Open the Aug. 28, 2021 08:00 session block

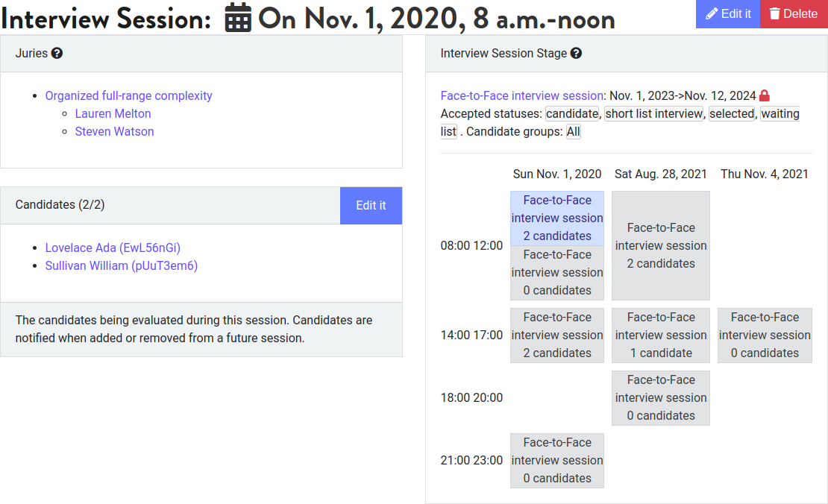tap(661, 245)
